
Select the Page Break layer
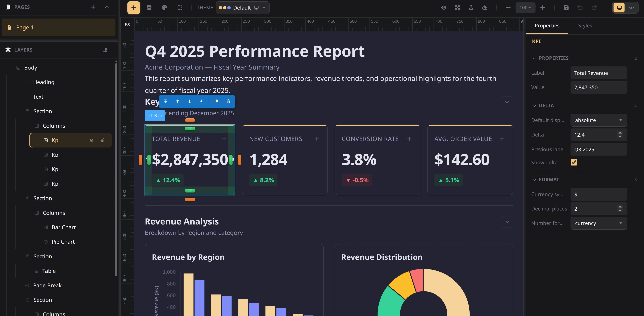(x=47, y=285)
